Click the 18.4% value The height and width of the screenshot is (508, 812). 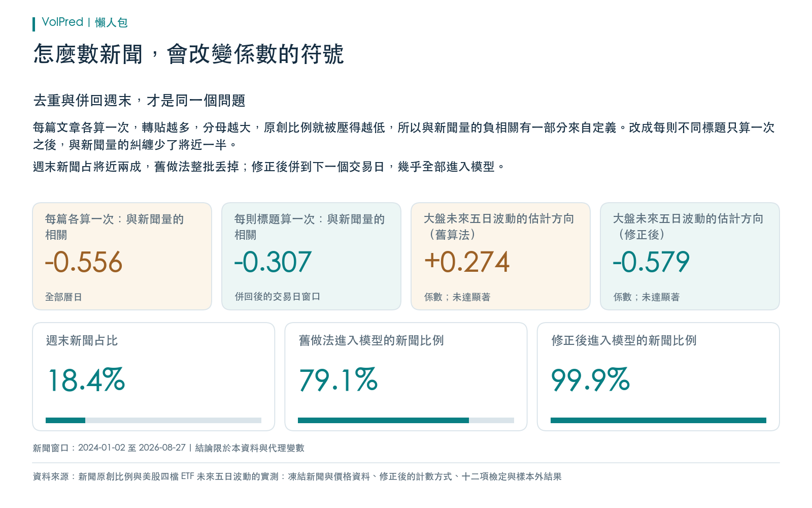(86, 380)
